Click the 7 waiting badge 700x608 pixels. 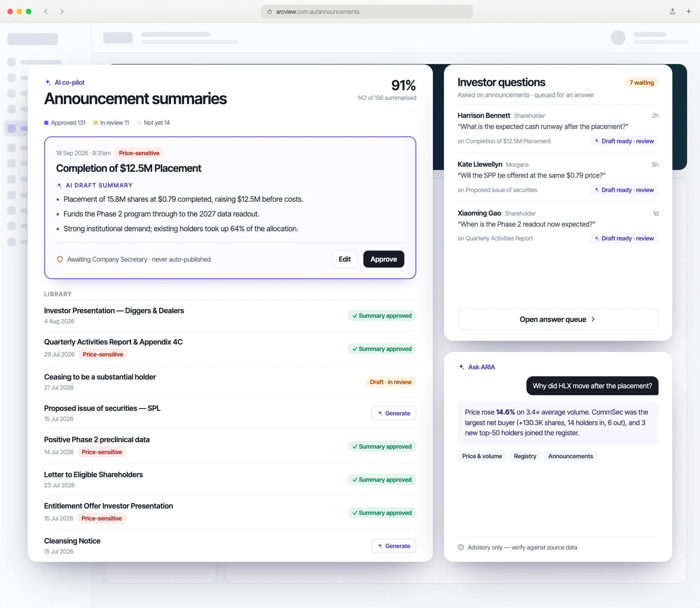pos(642,82)
